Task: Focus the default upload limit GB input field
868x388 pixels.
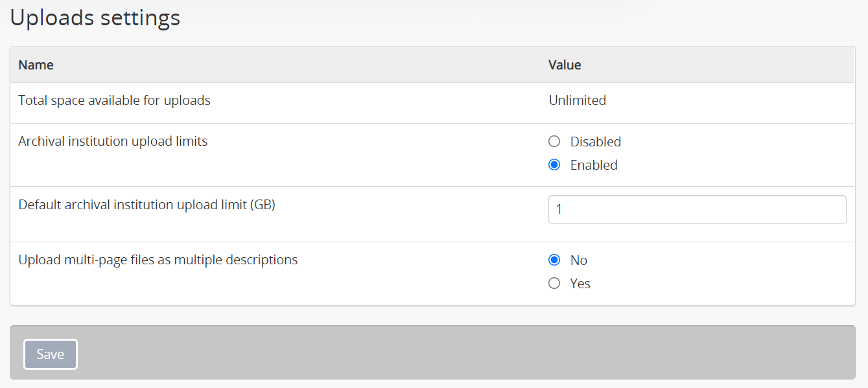Action: (697, 209)
